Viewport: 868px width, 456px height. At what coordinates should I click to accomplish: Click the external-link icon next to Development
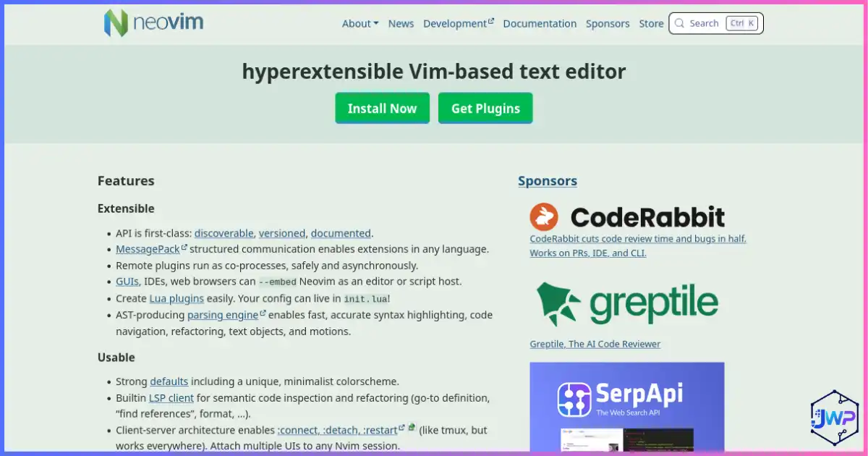[491, 21]
